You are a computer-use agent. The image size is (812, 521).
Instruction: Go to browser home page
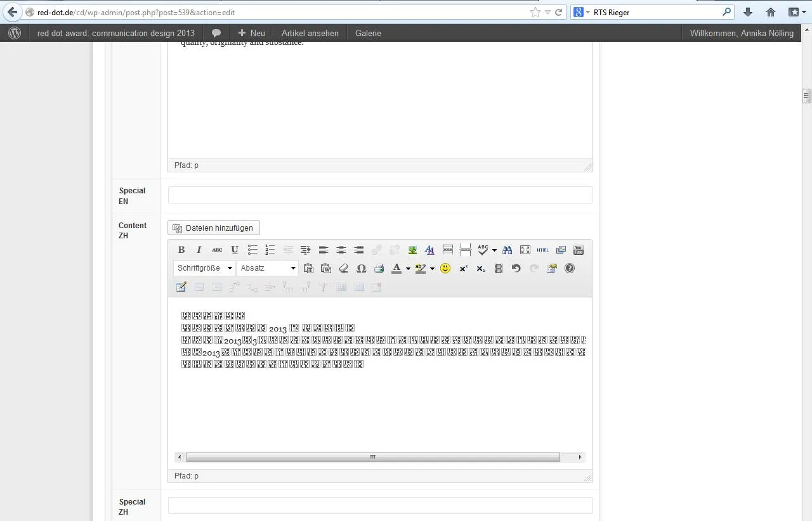(771, 12)
